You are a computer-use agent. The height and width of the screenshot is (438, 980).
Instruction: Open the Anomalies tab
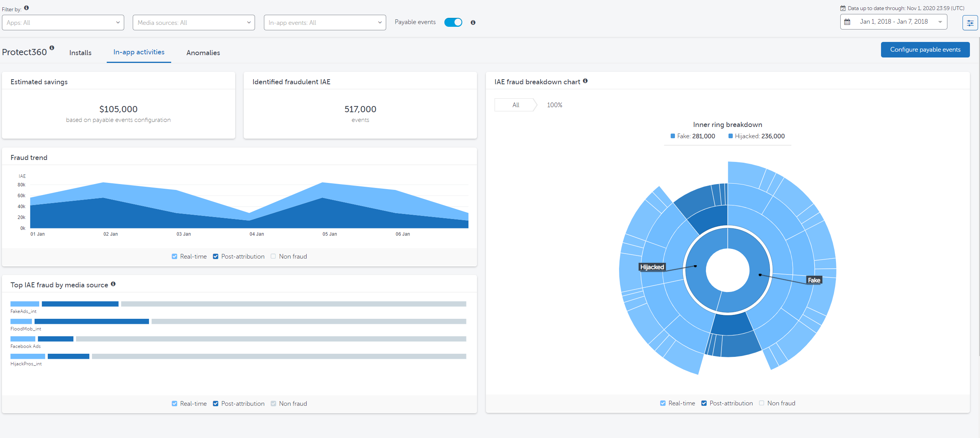click(x=203, y=53)
